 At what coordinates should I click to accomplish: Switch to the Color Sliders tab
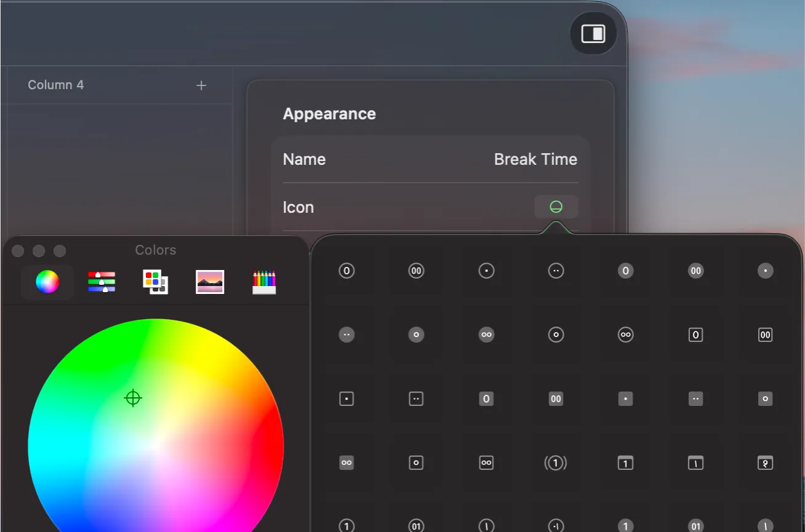102,282
